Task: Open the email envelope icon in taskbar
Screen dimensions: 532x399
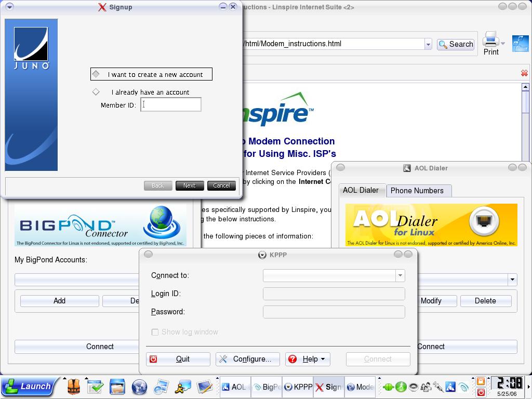Action: coord(161,387)
